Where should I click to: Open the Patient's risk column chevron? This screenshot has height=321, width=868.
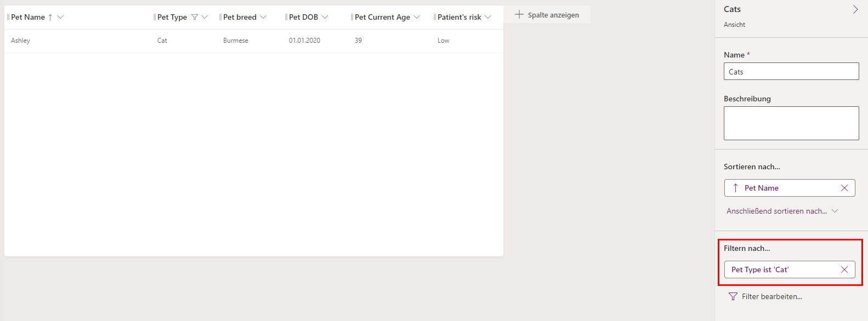(x=488, y=17)
